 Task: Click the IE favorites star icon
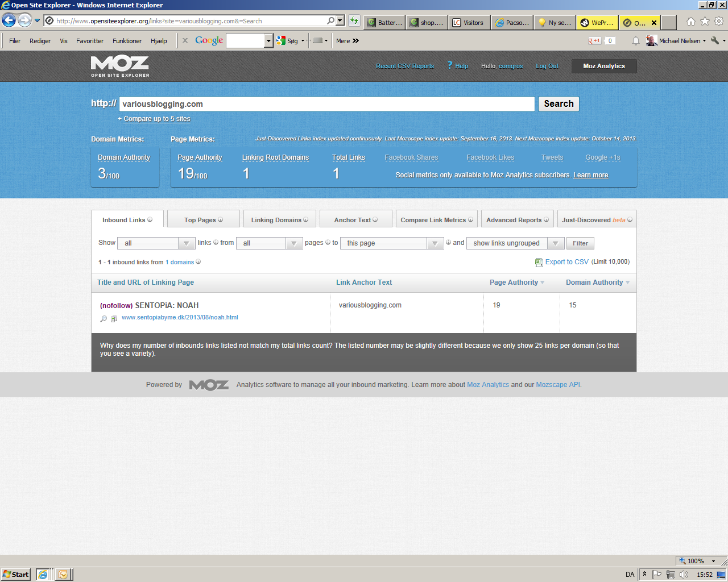click(705, 22)
